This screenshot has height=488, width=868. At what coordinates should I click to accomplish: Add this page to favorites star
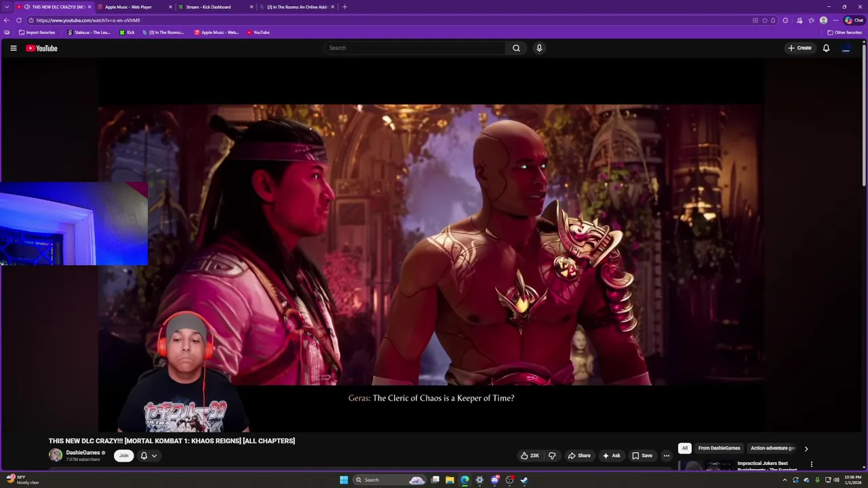[764, 20]
